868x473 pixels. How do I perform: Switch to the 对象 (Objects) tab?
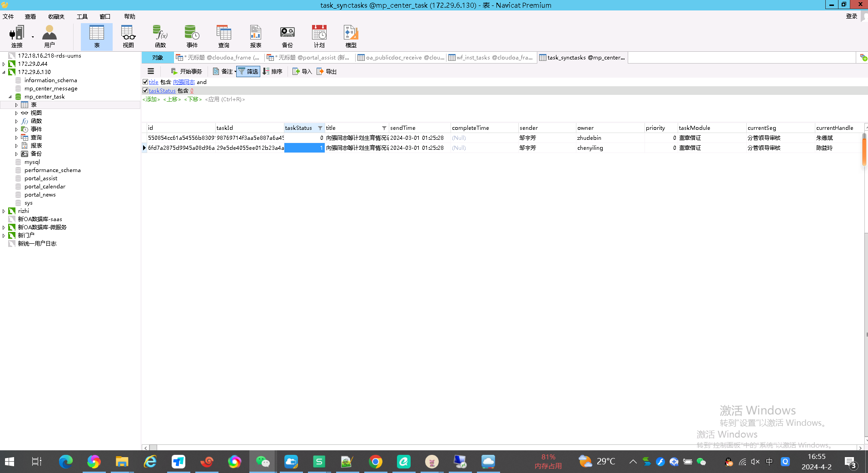(158, 58)
